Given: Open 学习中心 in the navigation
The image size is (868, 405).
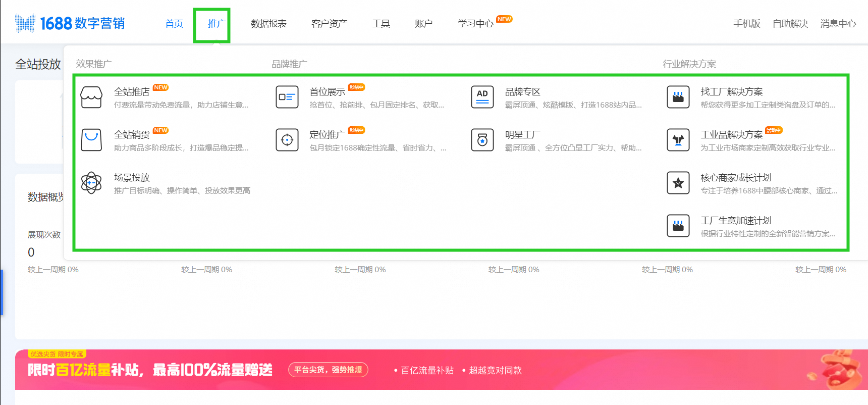Looking at the screenshot, I should [475, 24].
